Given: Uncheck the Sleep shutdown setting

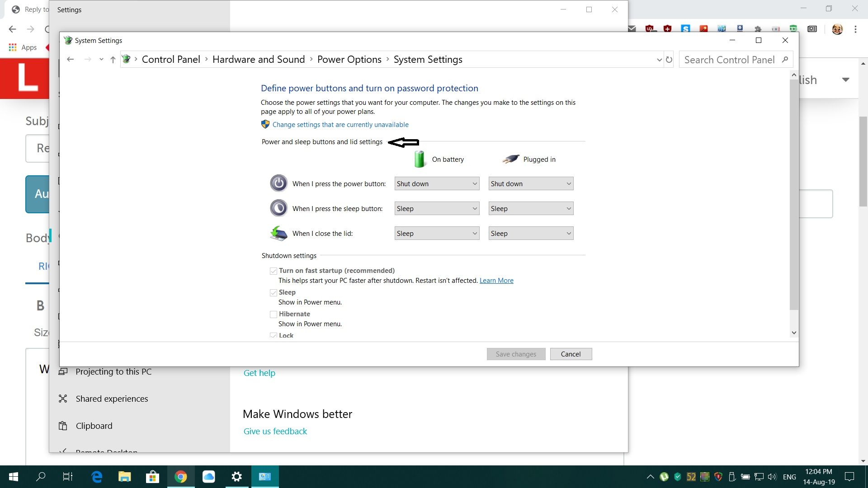Looking at the screenshot, I should tap(273, 292).
